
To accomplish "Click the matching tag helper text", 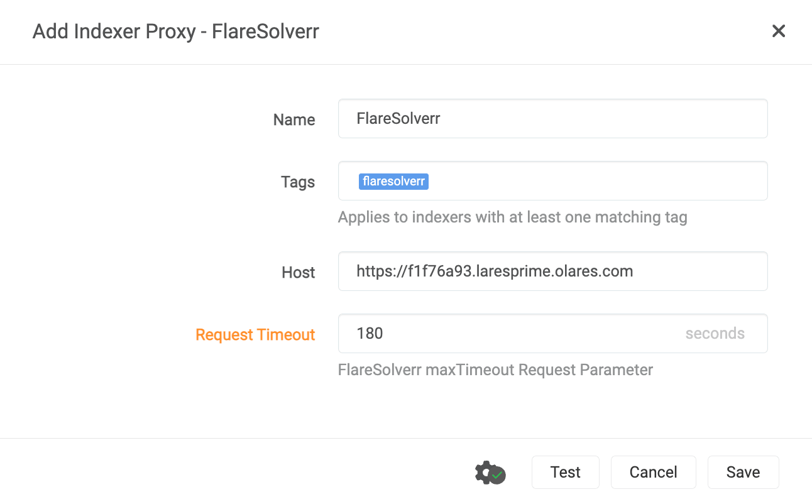I will pos(513,217).
